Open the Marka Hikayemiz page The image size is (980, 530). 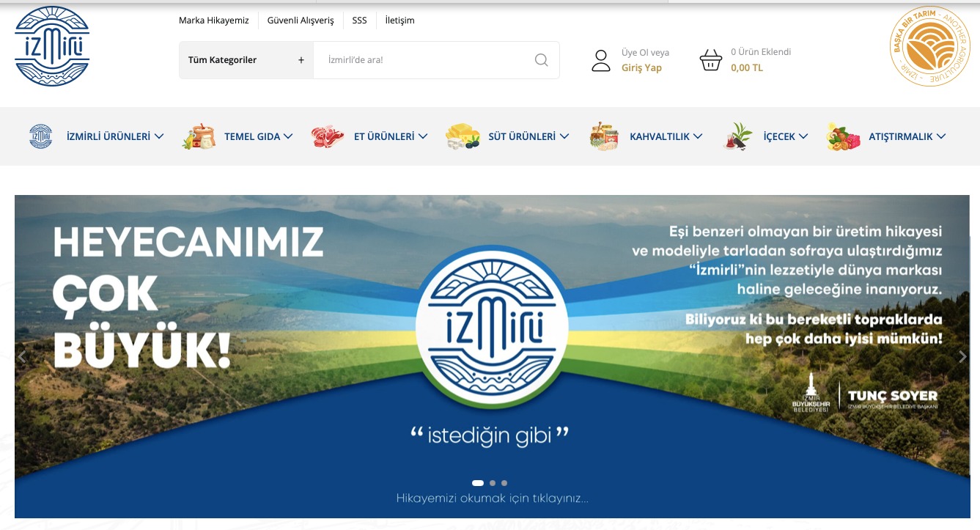click(214, 21)
